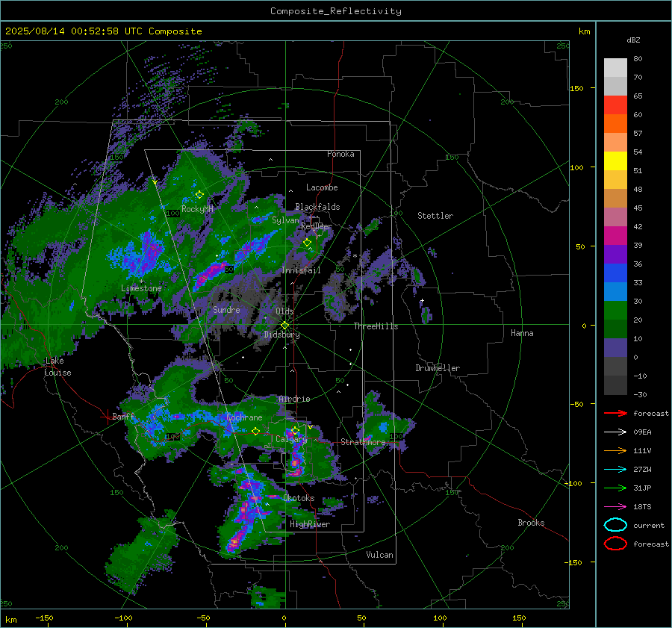Click the white 09EA arrow legend icon
Screen dimensions: 672x628
pos(615,432)
